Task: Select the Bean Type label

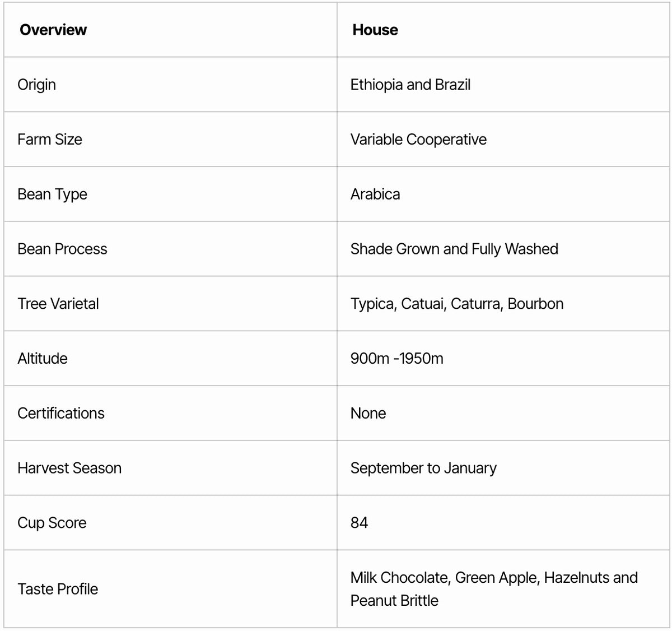Action: click(x=53, y=194)
